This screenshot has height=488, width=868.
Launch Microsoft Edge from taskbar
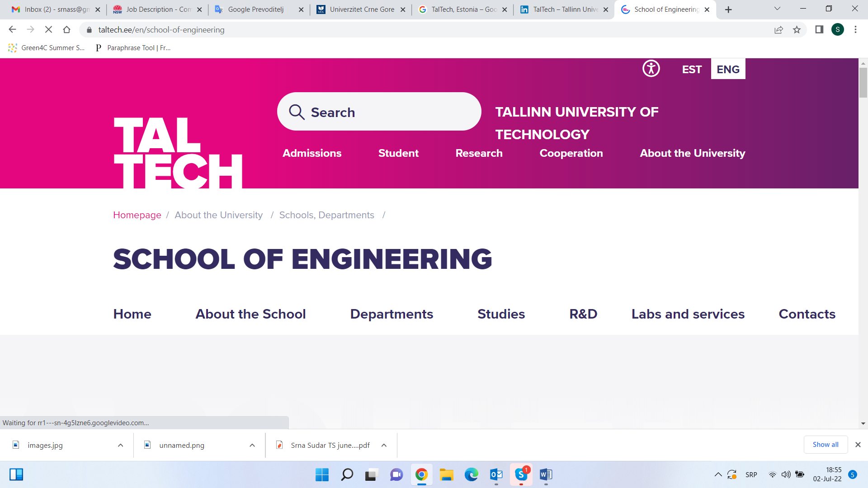(471, 474)
